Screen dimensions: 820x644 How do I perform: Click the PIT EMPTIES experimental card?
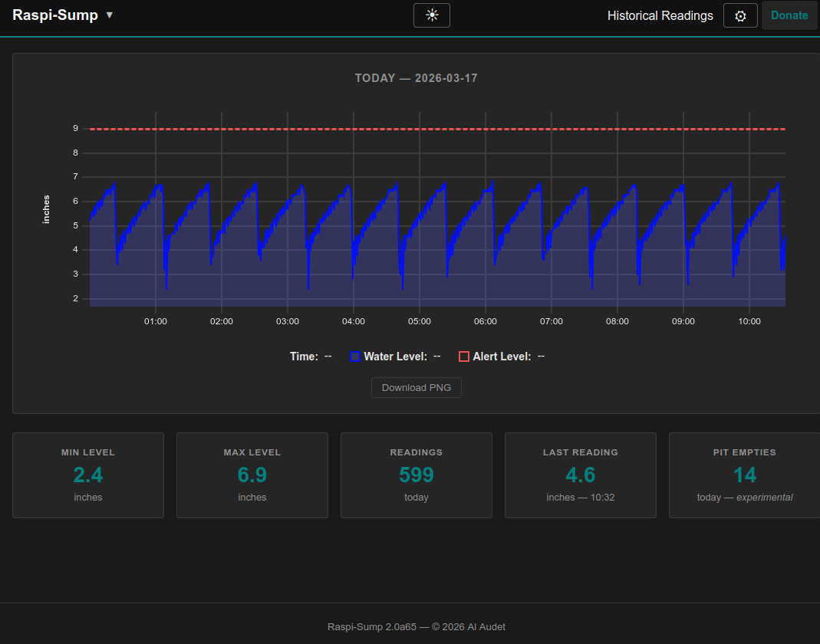pyautogui.click(x=744, y=475)
